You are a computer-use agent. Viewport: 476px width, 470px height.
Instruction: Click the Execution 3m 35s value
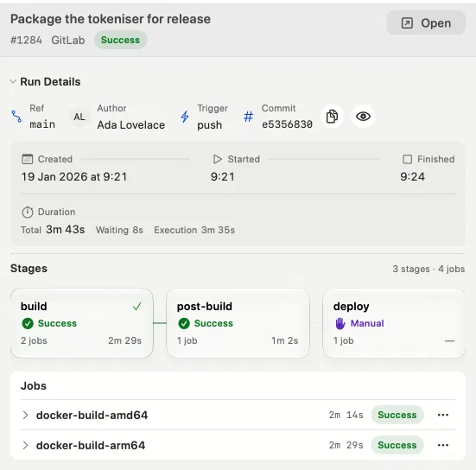194,230
